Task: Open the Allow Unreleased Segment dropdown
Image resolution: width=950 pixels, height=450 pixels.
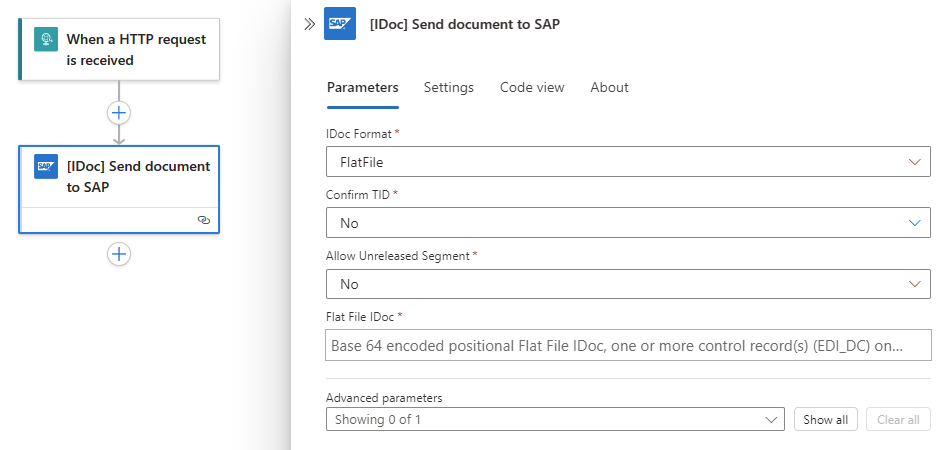Action: click(x=628, y=284)
